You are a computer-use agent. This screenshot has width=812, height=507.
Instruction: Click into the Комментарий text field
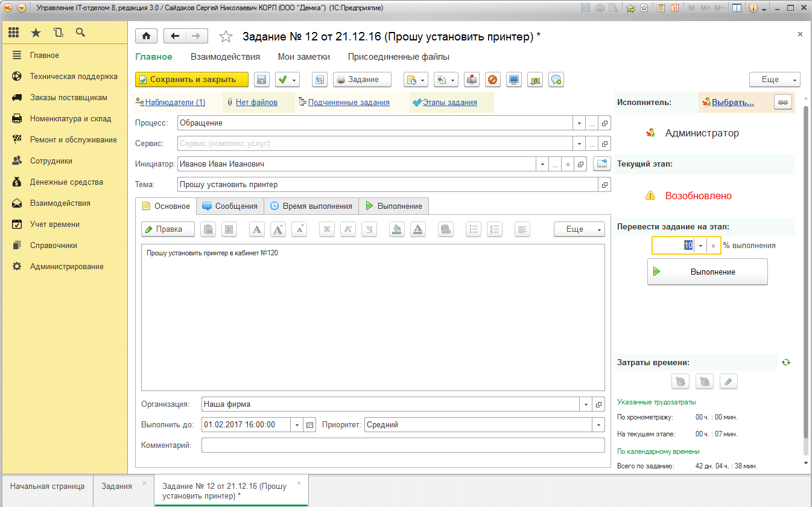[x=402, y=445]
